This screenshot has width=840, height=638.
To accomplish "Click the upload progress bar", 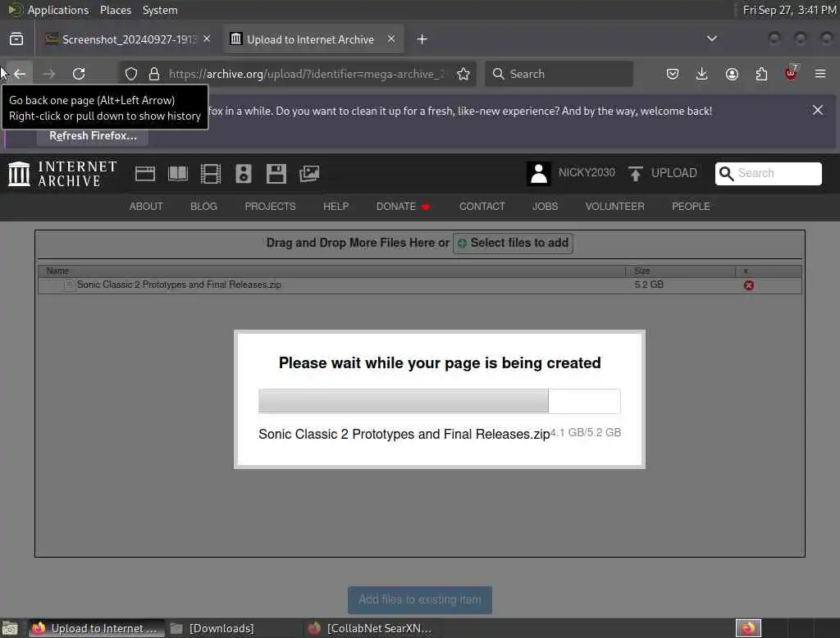I will tap(440, 401).
